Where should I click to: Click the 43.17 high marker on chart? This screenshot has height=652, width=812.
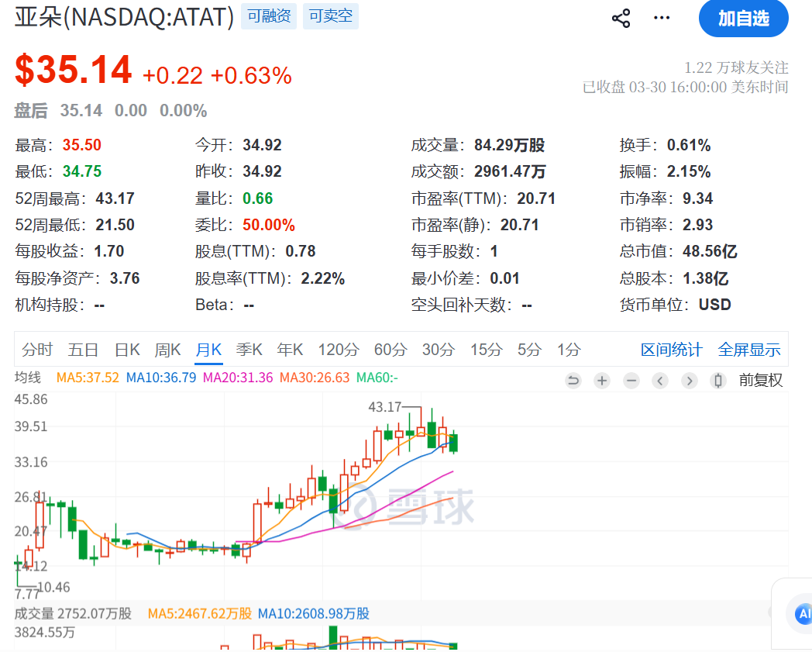[x=385, y=407]
